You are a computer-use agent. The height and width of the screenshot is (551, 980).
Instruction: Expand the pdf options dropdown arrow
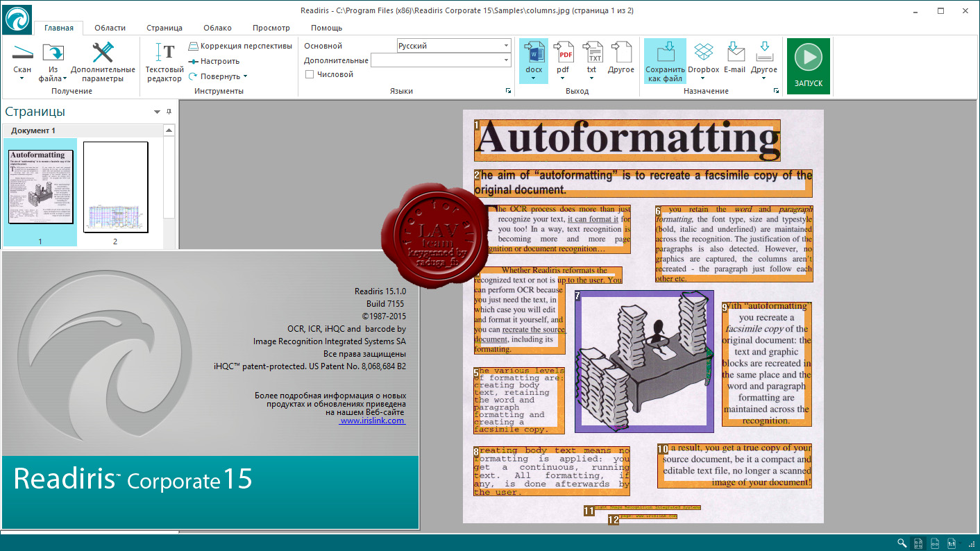pos(563,78)
